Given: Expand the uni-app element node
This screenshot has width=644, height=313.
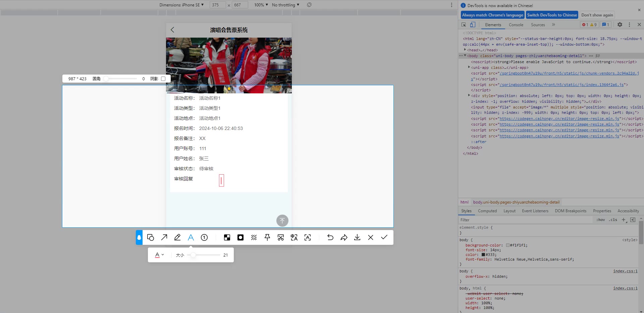Looking at the screenshot, I should click(x=469, y=67).
